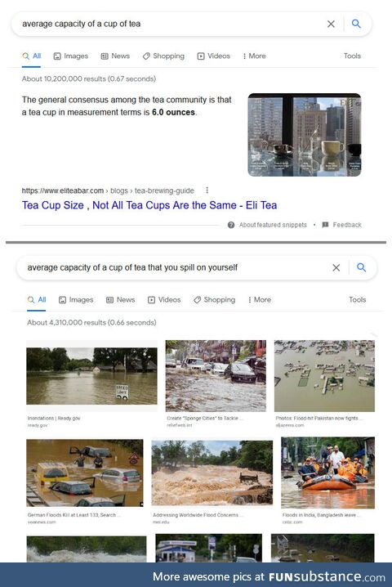
Task: Clear the bottom search query with X
Action: point(336,267)
